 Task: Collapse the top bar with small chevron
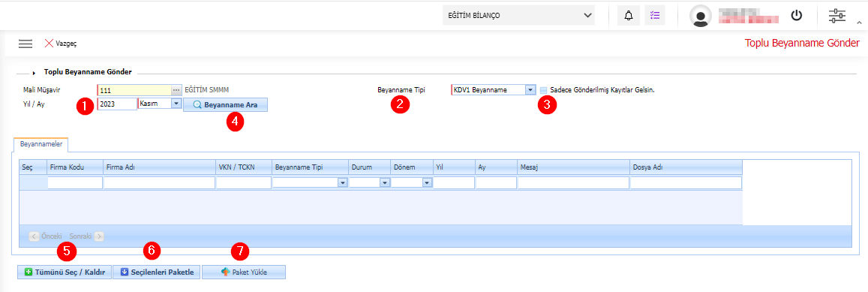859,23
